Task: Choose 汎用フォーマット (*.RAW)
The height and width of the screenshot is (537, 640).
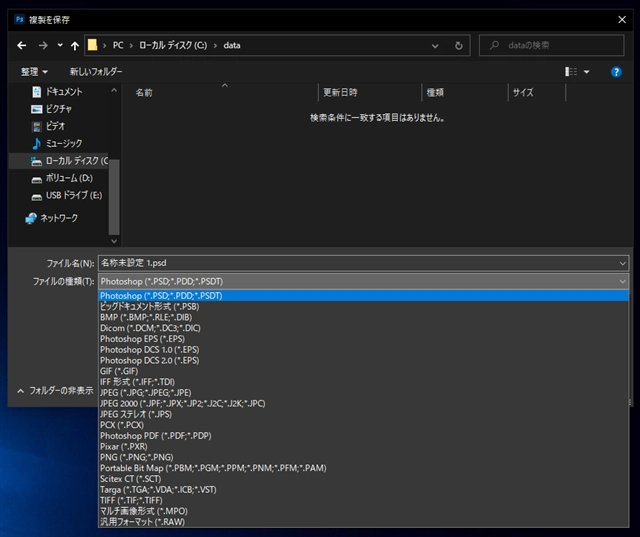Action: [363, 522]
